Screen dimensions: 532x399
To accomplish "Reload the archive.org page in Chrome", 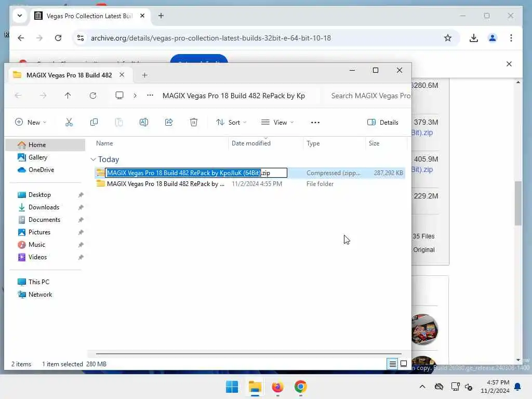I will pyautogui.click(x=58, y=38).
